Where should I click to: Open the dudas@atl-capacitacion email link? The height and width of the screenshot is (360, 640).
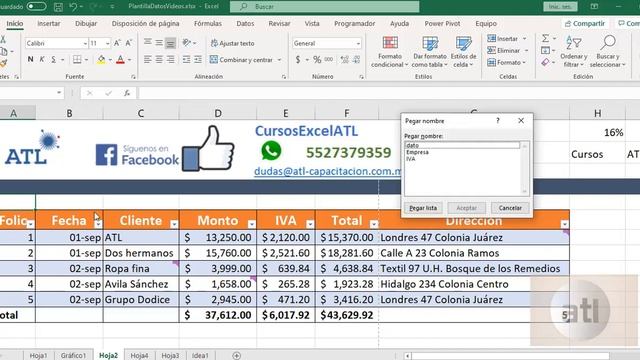[327, 171]
